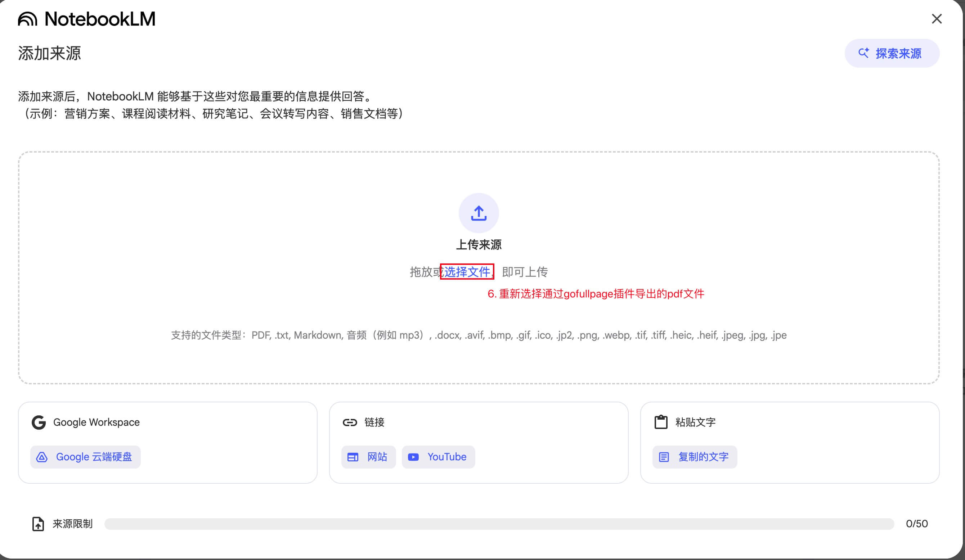Add a source from Google 云端硬盘
The height and width of the screenshot is (560, 965).
click(85, 457)
